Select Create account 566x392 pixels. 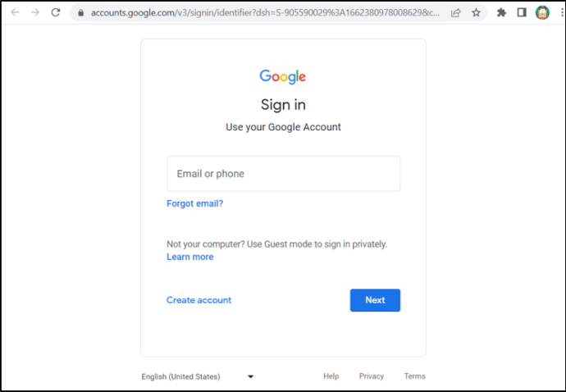tap(199, 300)
